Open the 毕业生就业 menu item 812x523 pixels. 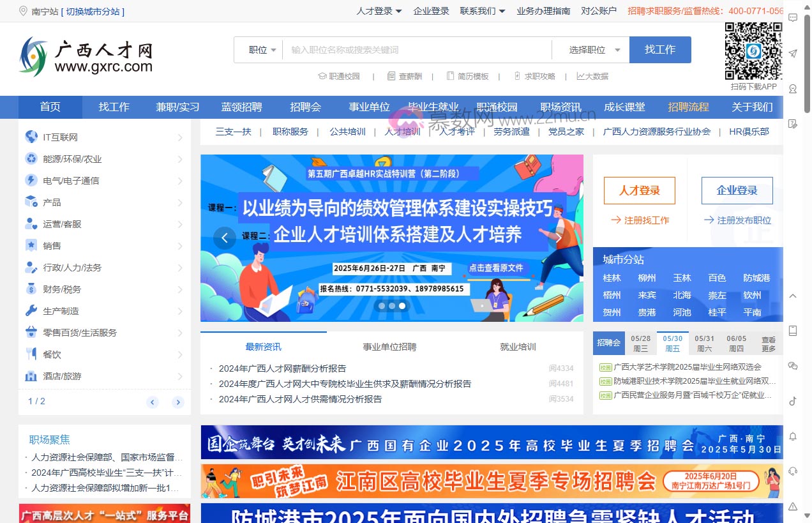point(433,107)
